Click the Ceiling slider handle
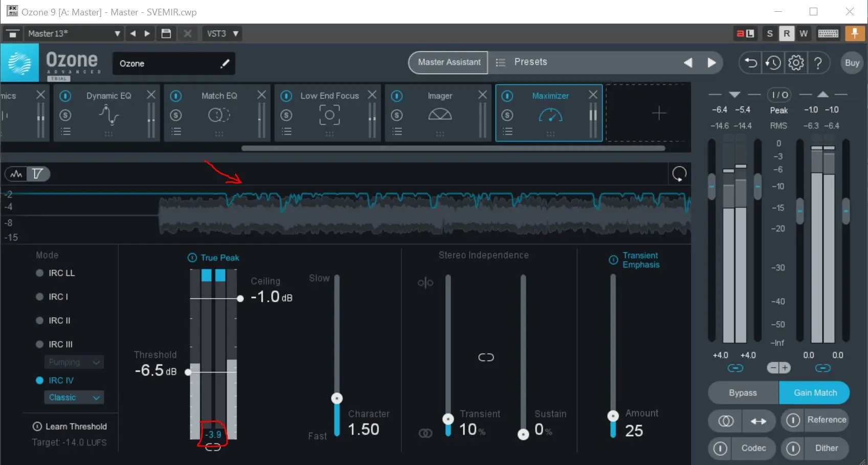 pyautogui.click(x=240, y=298)
